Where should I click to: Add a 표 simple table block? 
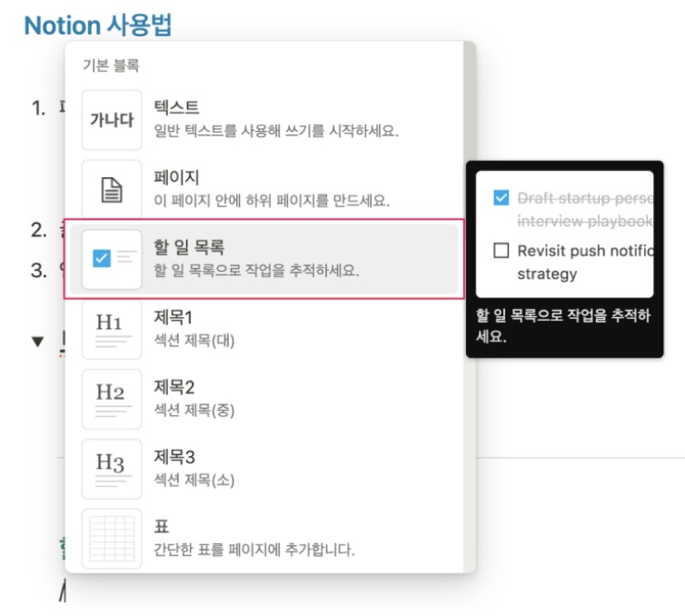[x=263, y=539]
